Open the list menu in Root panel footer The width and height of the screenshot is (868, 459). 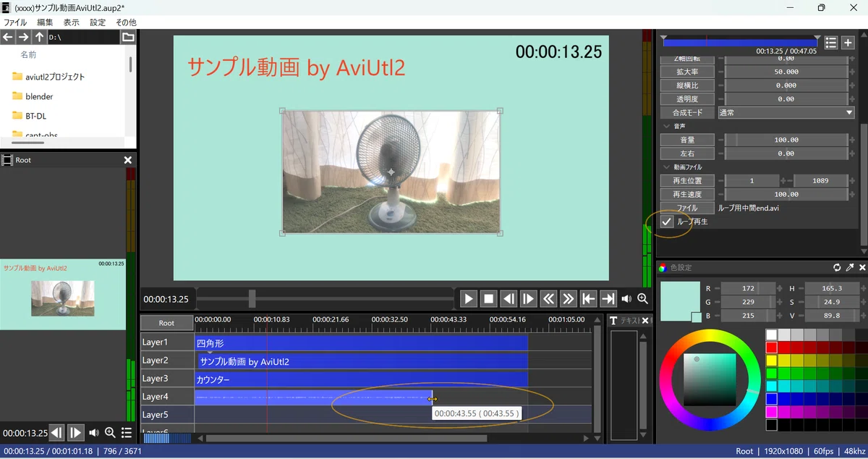point(127,433)
